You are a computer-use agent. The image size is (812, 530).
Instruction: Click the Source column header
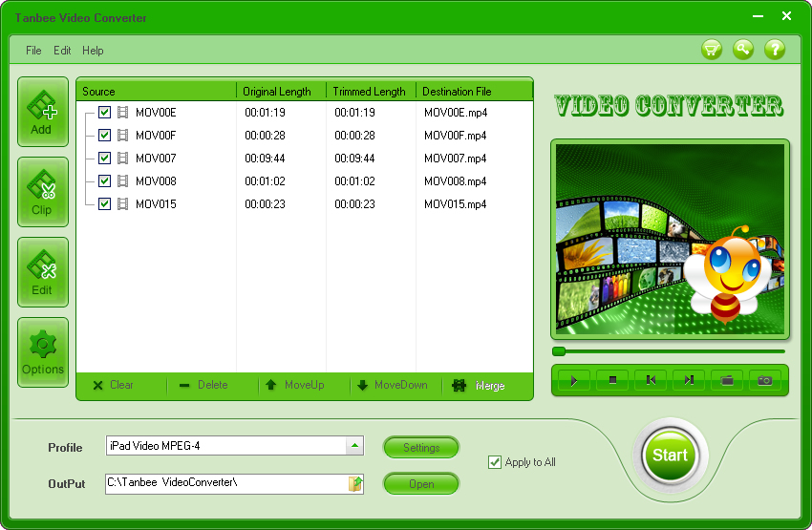[x=156, y=92]
